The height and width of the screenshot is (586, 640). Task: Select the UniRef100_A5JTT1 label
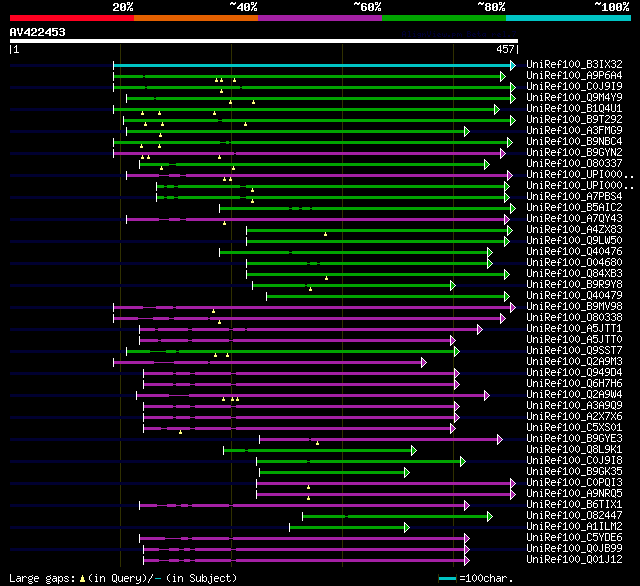click(x=574, y=329)
